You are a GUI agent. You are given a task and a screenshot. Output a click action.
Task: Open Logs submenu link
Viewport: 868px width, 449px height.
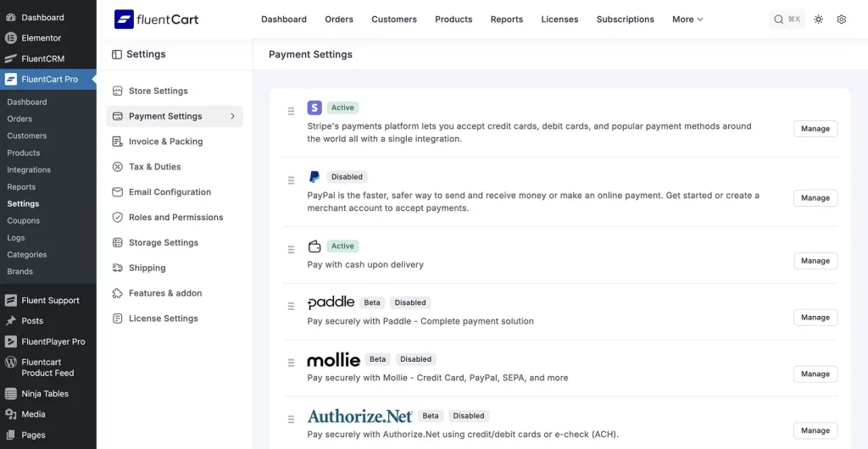tap(15, 238)
